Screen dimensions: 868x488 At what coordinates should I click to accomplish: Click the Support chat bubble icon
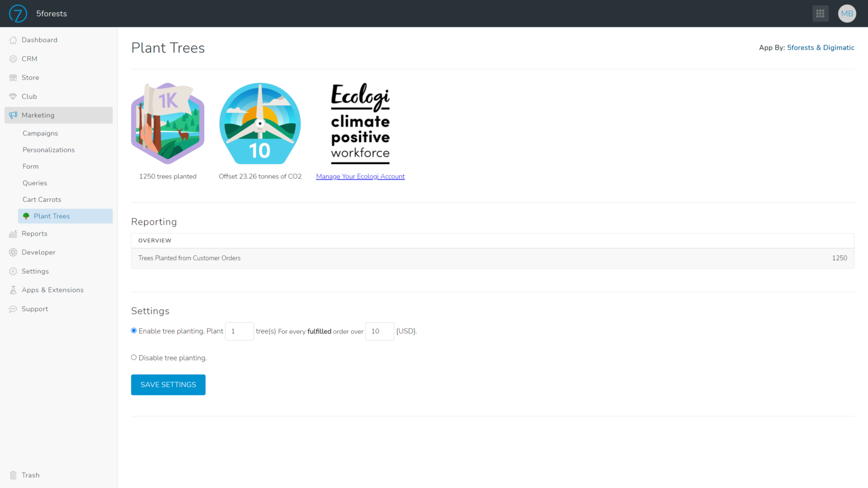[x=13, y=309]
